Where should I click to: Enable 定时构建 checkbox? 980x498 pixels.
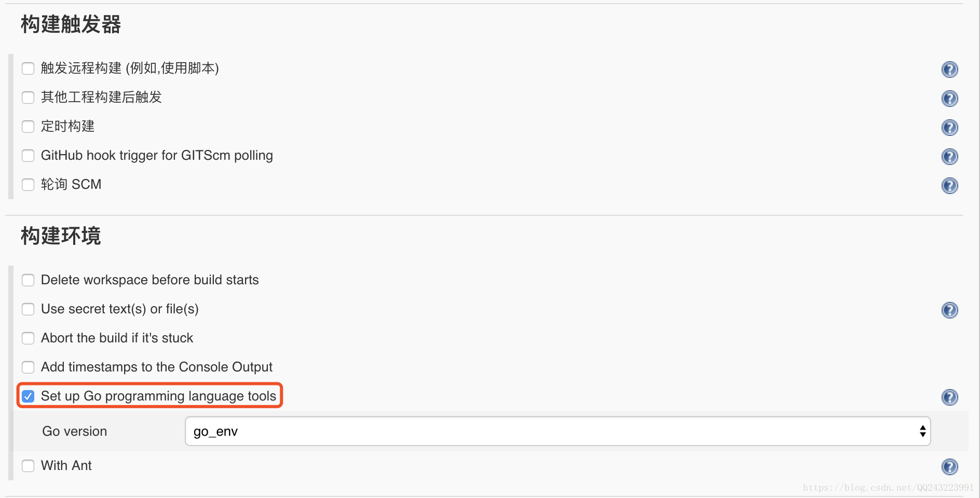click(x=28, y=127)
